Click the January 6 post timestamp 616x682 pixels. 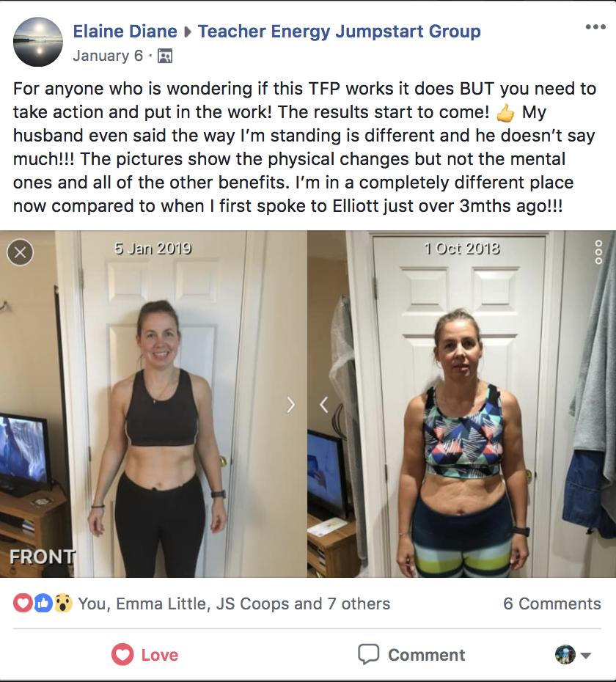108,56
